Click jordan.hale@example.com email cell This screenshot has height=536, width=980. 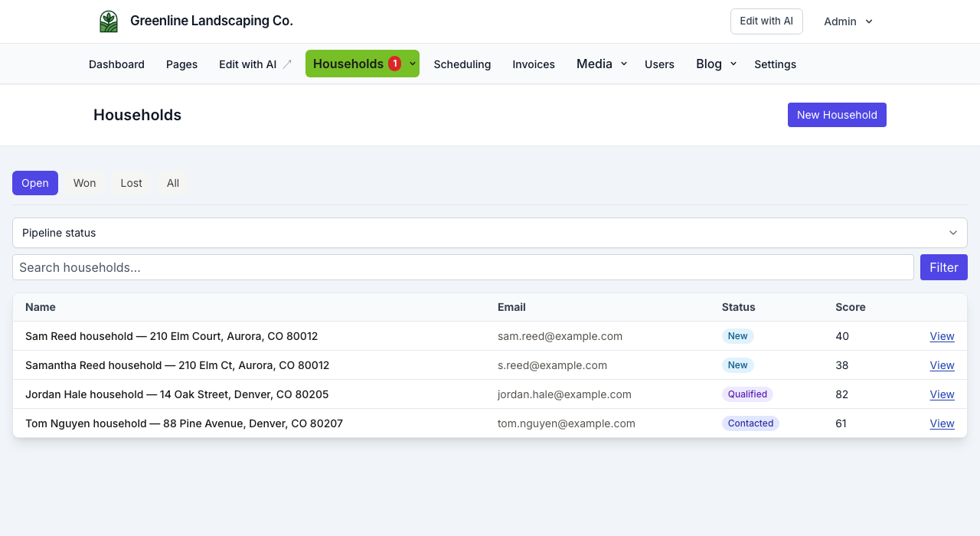coord(564,394)
